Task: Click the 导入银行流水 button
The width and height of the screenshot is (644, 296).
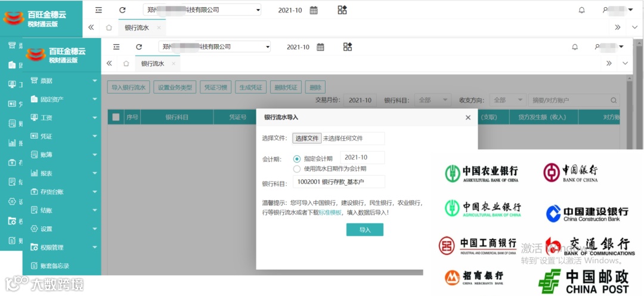Action: tap(129, 87)
